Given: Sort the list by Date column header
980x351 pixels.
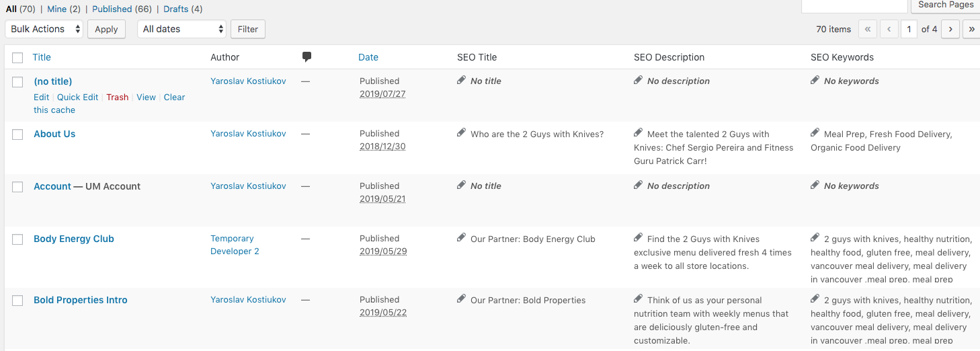Looking at the screenshot, I should click(368, 57).
